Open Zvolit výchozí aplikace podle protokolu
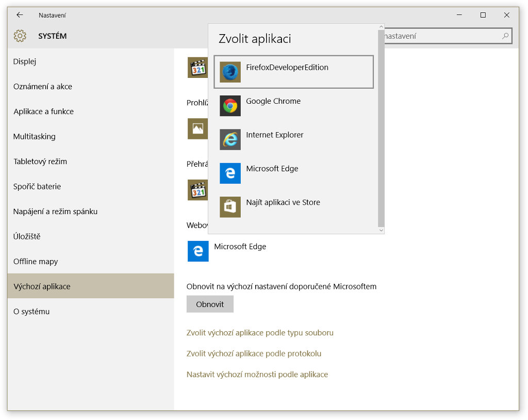The height and width of the screenshot is (420, 528). coord(254,353)
